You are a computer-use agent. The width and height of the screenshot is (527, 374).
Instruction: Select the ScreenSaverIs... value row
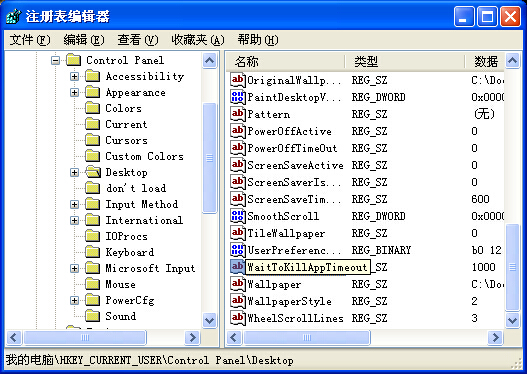(366, 182)
